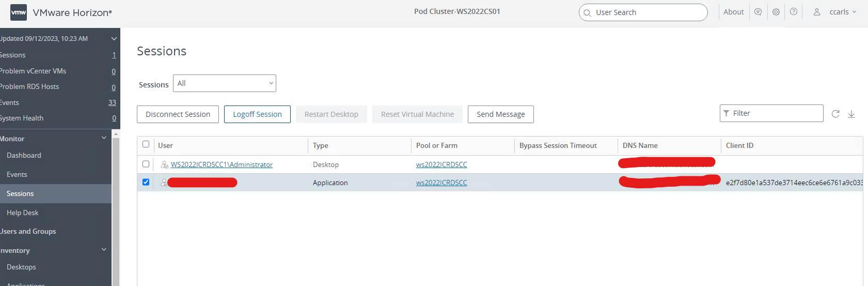
Task: Expand the ccarls account menu
Action: tap(843, 12)
